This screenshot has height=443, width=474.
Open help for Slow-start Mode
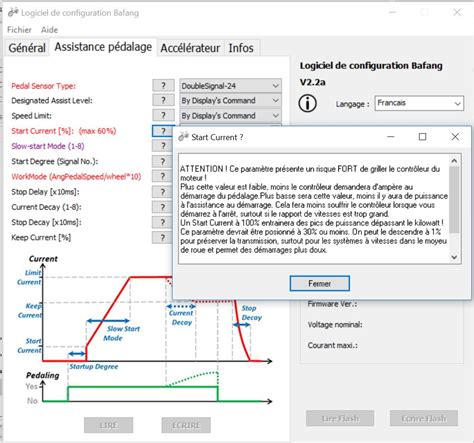(x=162, y=146)
